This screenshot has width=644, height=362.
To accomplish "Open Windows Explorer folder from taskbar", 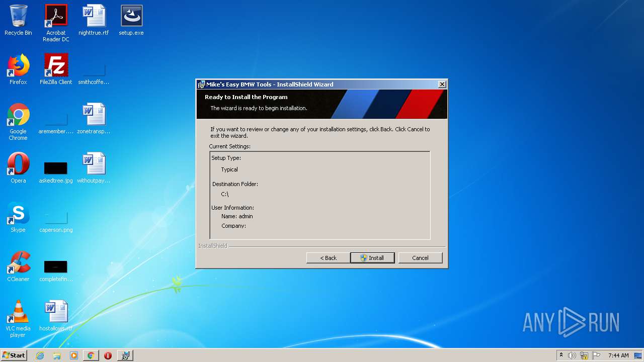I will (57, 355).
